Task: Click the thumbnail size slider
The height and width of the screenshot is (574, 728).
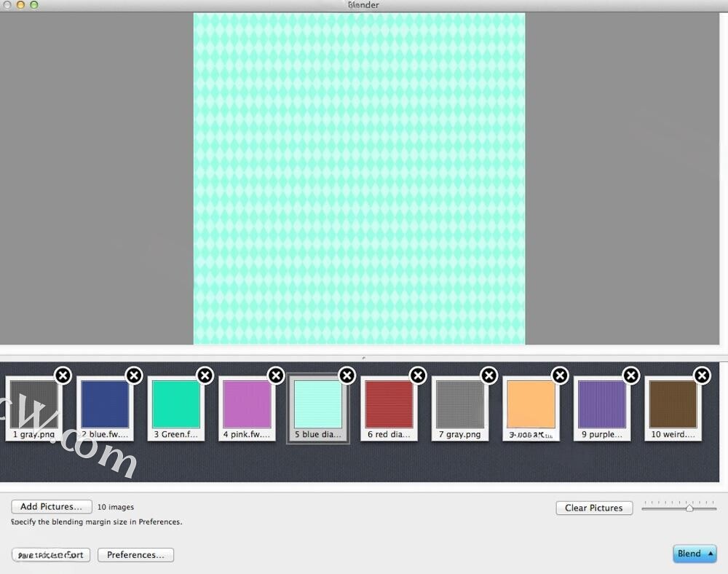Action: (679, 508)
